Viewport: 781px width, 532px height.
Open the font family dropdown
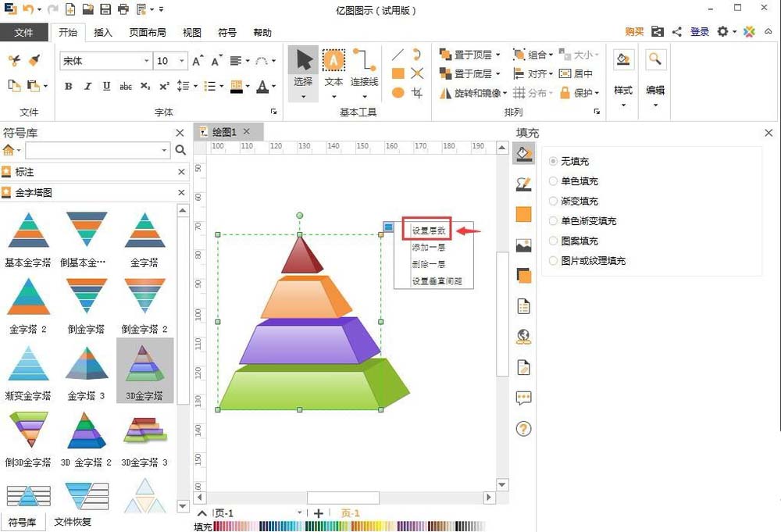tap(148, 61)
